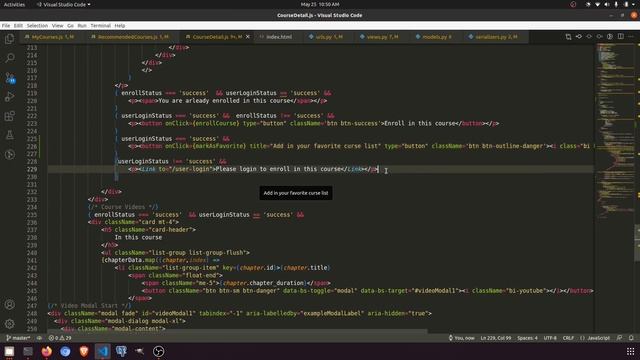Open the activity bar icon below Testing flask

click(10, 155)
